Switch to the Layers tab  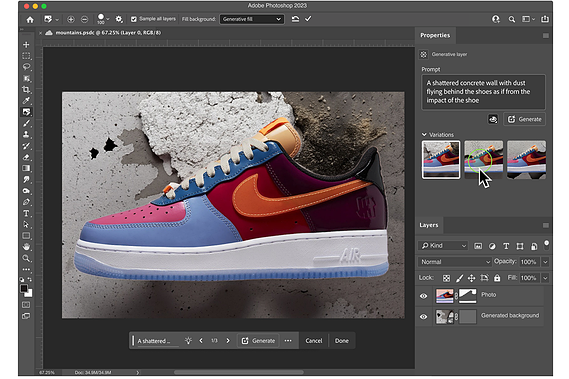tap(429, 225)
